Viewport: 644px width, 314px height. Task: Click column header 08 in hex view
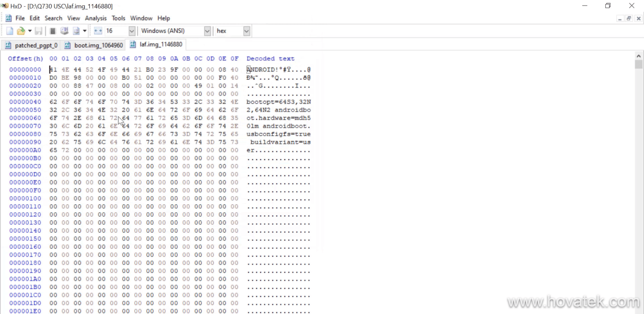(150, 59)
